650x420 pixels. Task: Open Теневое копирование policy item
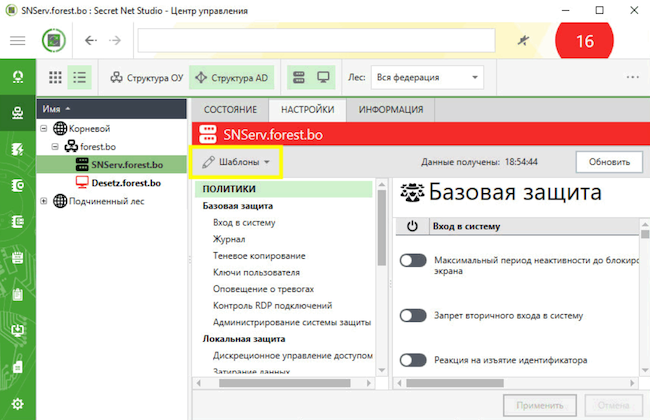[259, 256]
